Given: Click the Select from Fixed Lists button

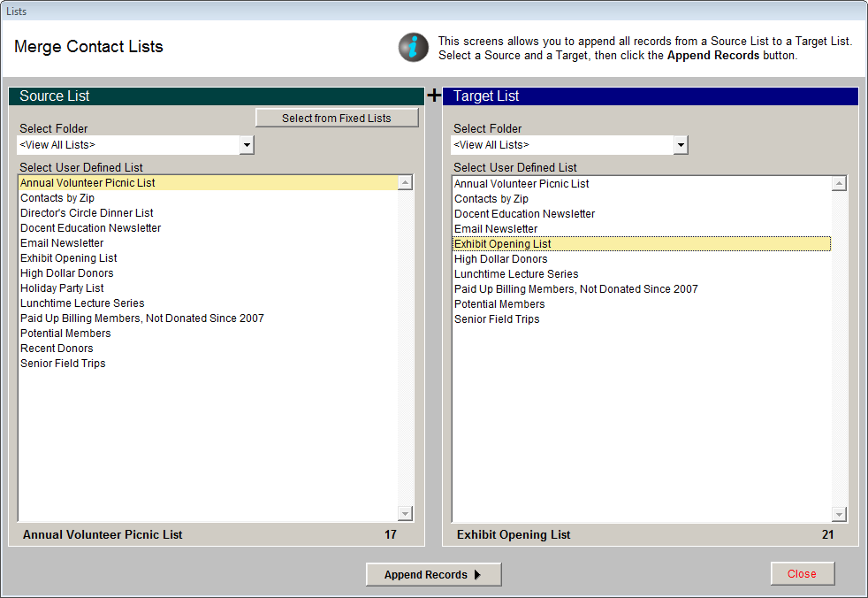Looking at the screenshot, I should (x=336, y=117).
